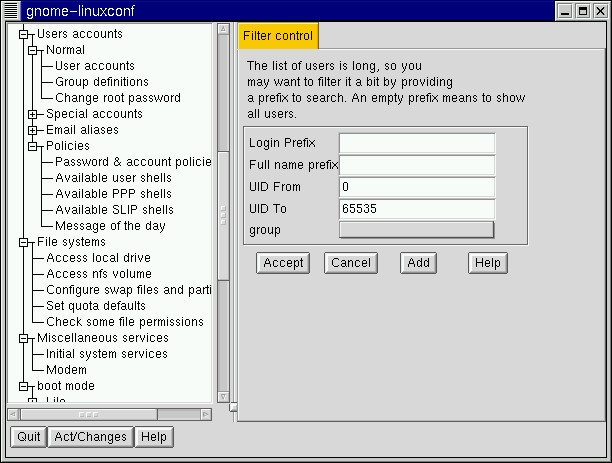Image resolution: width=612 pixels, height=463 pixels.
Task: Select Group definitions tree item
Action: pos(101,82)
